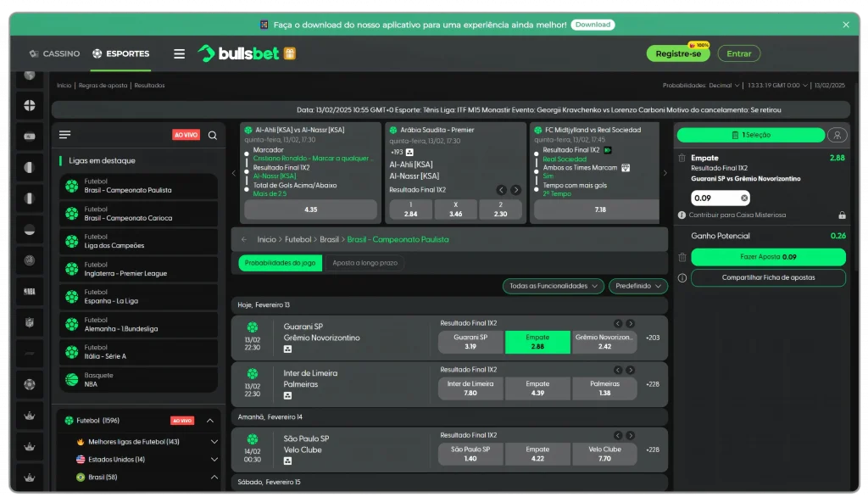
Task: Collapse Brasil (58) tree item
Action: [214, 477]
